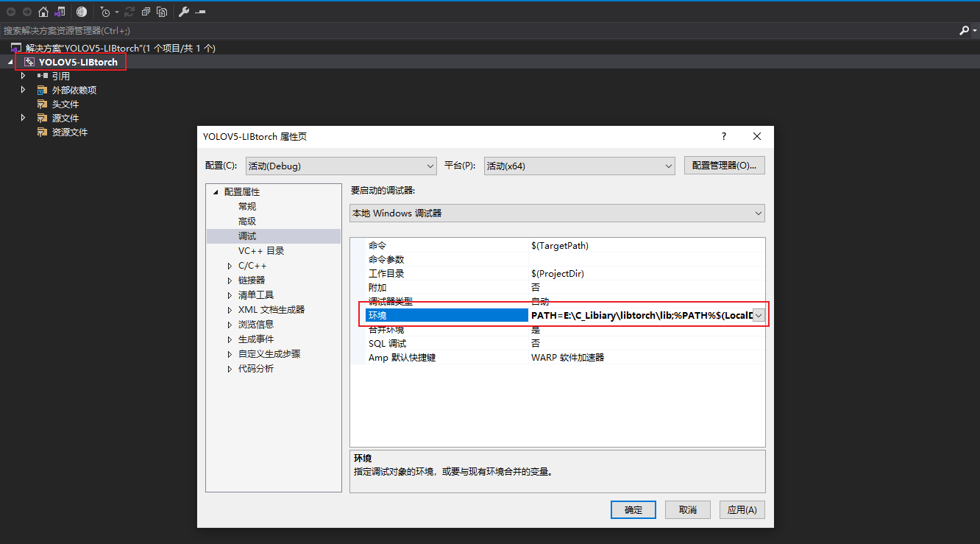Select the 头文件 folder

(65, 104)
